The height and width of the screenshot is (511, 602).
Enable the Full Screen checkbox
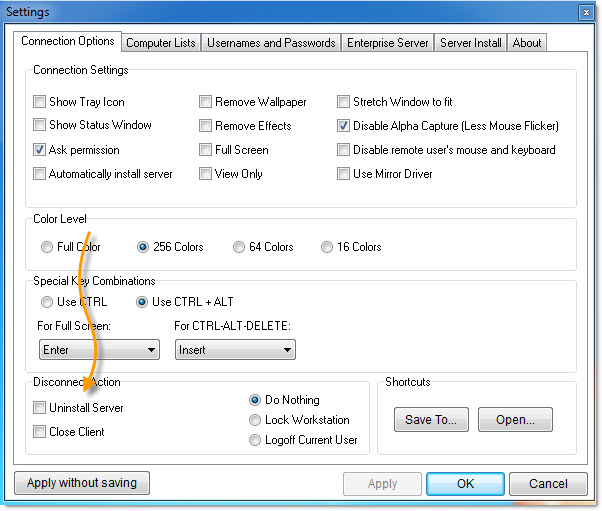tap(205, 150)
